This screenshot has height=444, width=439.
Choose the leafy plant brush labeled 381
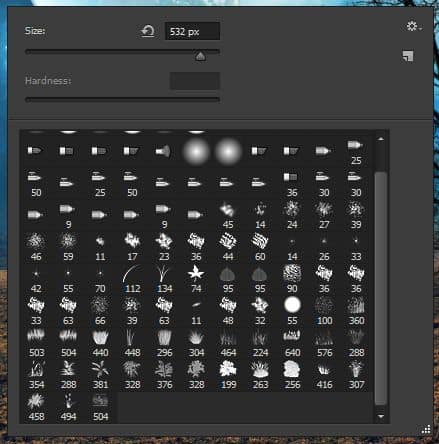[100, 375]
